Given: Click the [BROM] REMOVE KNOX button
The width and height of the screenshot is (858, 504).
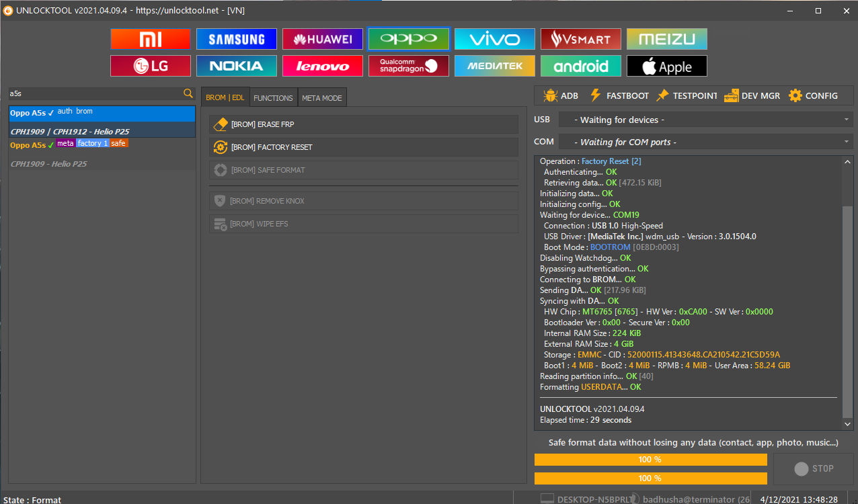Looking at the screenshot, I should click(364, 201).
